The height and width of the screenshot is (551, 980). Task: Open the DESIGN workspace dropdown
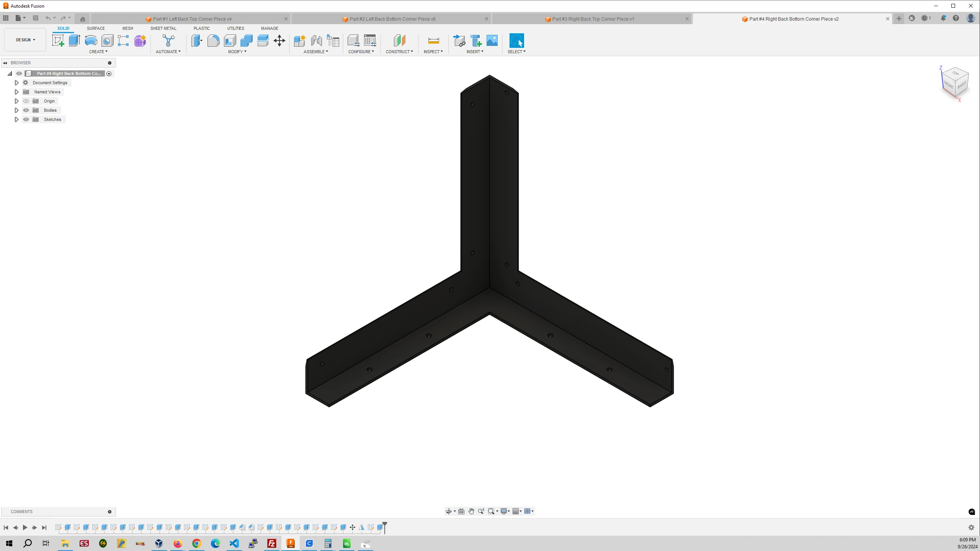[x=25, y=40]
